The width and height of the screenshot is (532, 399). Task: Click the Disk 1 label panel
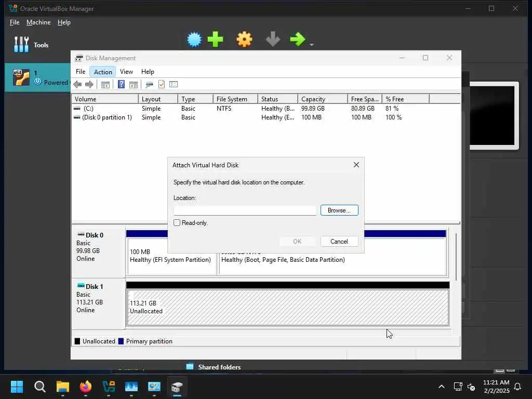tap(98, 303)
